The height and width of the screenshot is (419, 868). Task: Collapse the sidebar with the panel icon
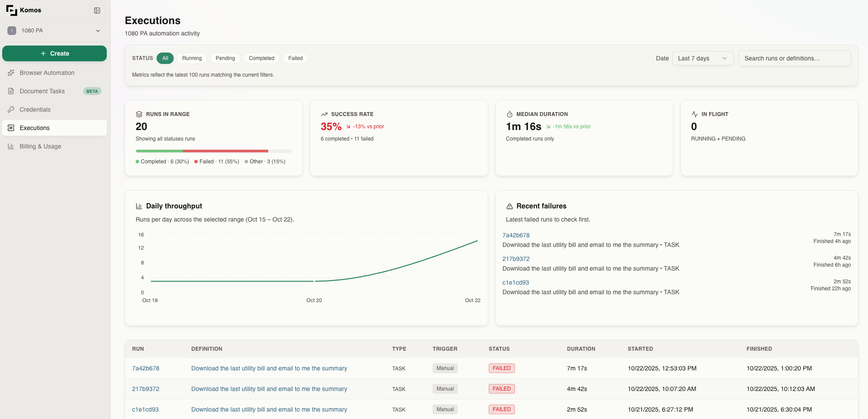97,11
